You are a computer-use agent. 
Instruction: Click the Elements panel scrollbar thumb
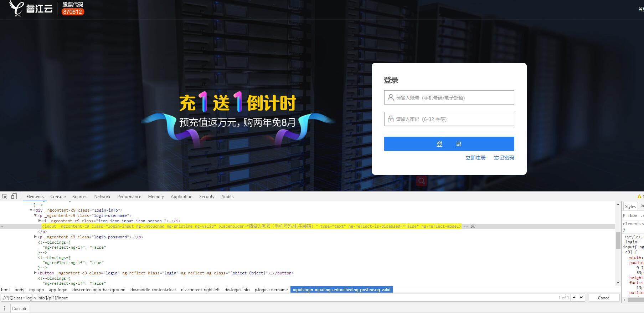(618, 240)
